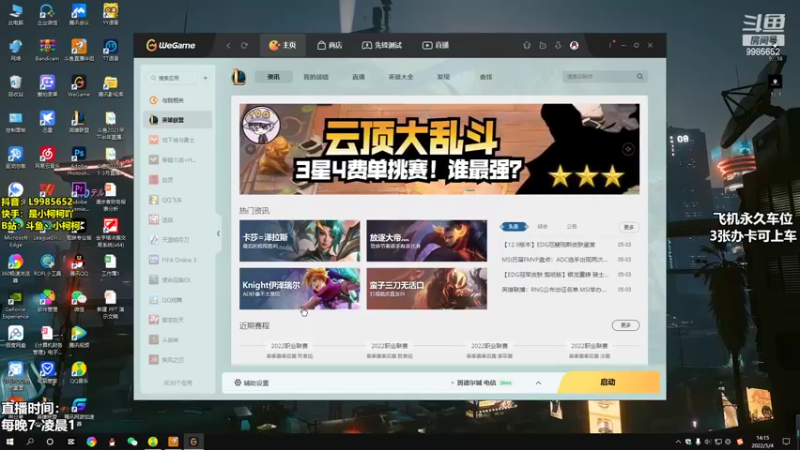
Task: Open the 卡莎=泽拉斯 news card
Action: point(299,241)
